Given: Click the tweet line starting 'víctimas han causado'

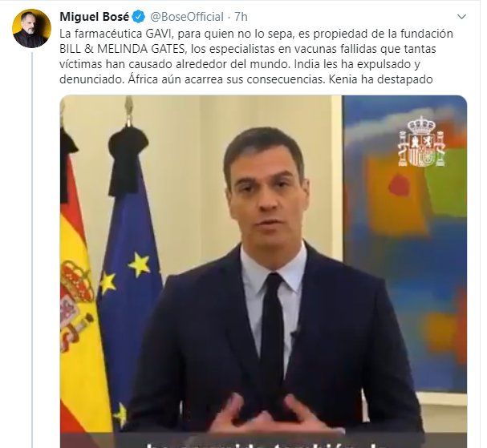Looking at the screenshot, I should point(239,64).
